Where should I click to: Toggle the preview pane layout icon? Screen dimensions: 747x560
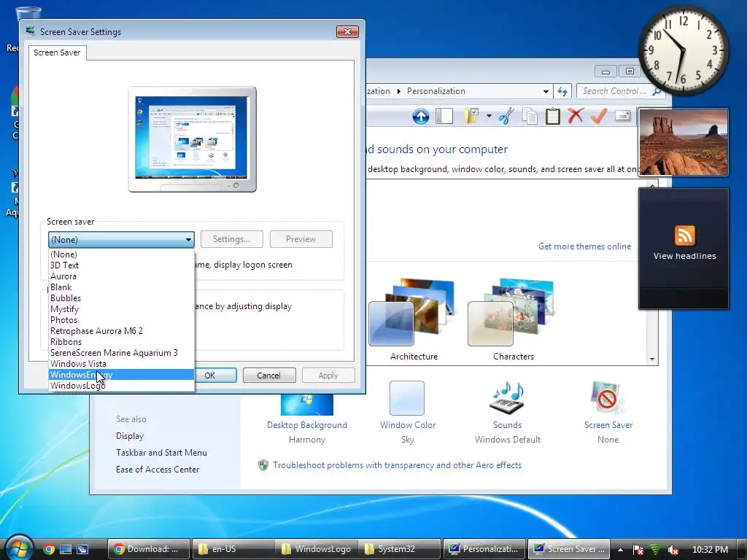pyautogui.click(x=444, y=116)
